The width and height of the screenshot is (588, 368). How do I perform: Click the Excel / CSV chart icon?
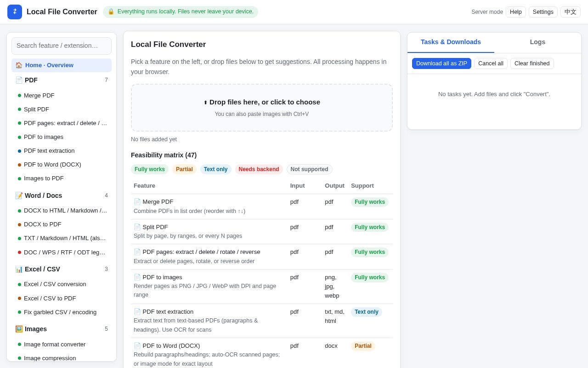coord(19,269)
